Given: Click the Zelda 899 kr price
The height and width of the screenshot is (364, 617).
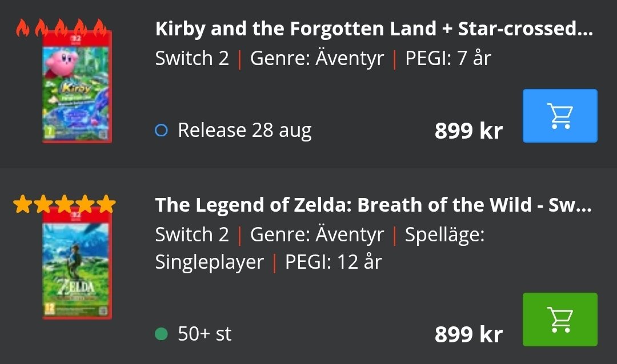Looking at the screenshot, I should pos(468,334).
